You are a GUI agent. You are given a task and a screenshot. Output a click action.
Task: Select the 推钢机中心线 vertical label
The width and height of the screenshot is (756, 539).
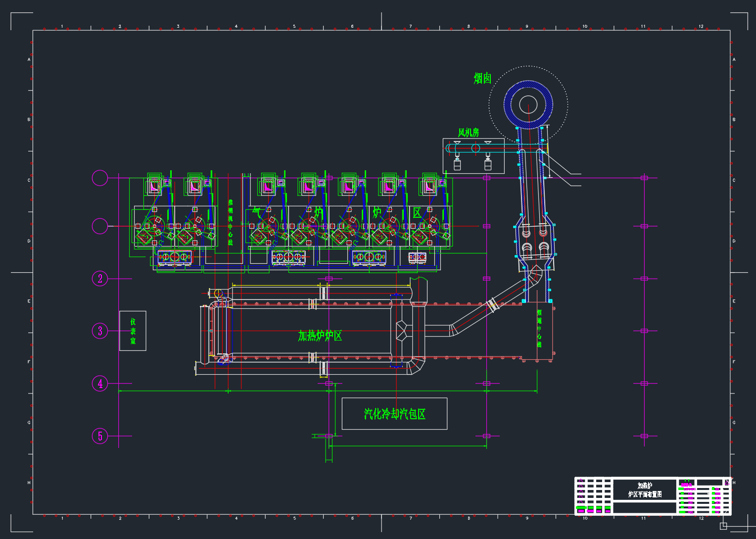point(230,222)
